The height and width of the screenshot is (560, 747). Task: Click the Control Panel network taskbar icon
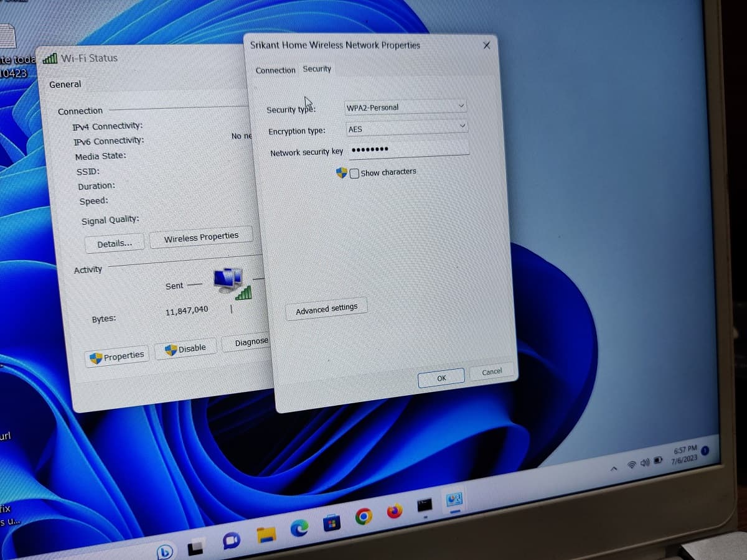(454, 500)
